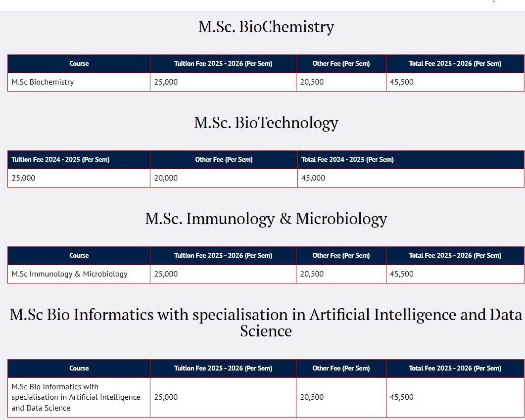Click Bio Informatics total fee 45,500 cell

click(402, 397)
